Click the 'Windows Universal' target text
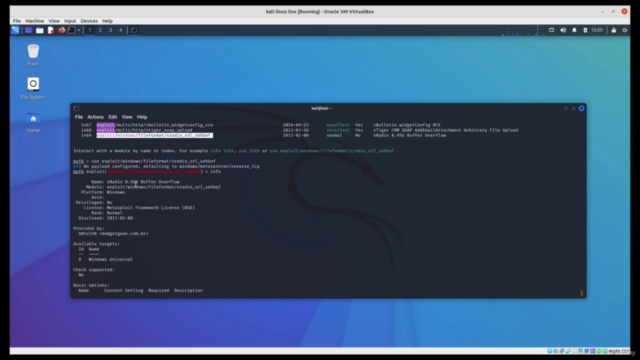The height and width of the screenshot is (360, 640). [x=111, y=259]
